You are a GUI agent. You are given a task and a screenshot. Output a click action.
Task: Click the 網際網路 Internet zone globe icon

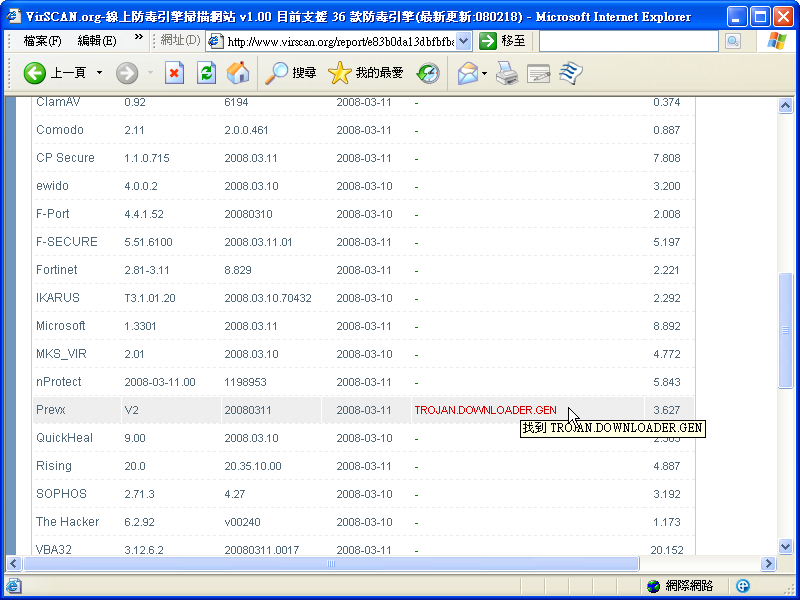653,586
